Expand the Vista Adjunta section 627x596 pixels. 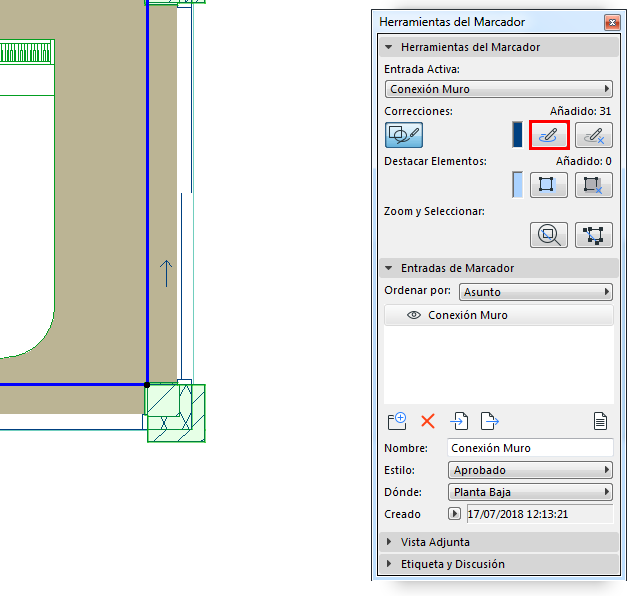pyautogui.click(x=389, y=542)
